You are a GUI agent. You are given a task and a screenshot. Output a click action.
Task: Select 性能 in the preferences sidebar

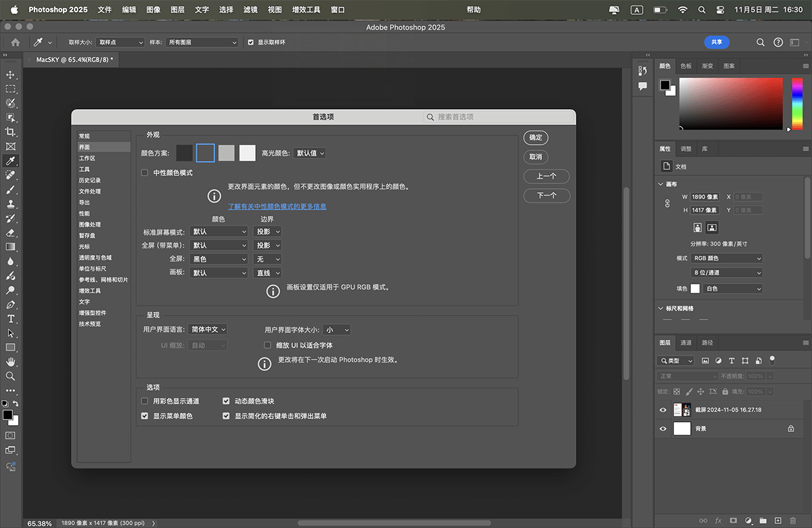click(x=84, y=213)
